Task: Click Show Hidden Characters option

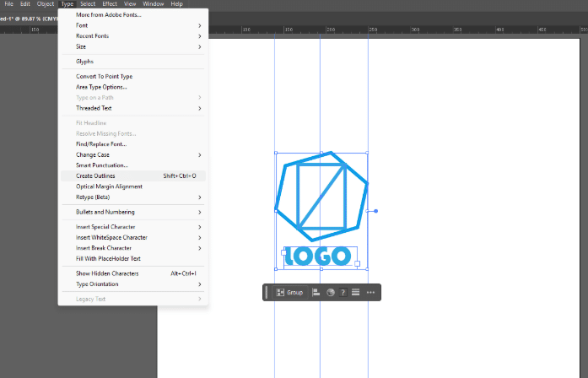Action: point(107,273)
